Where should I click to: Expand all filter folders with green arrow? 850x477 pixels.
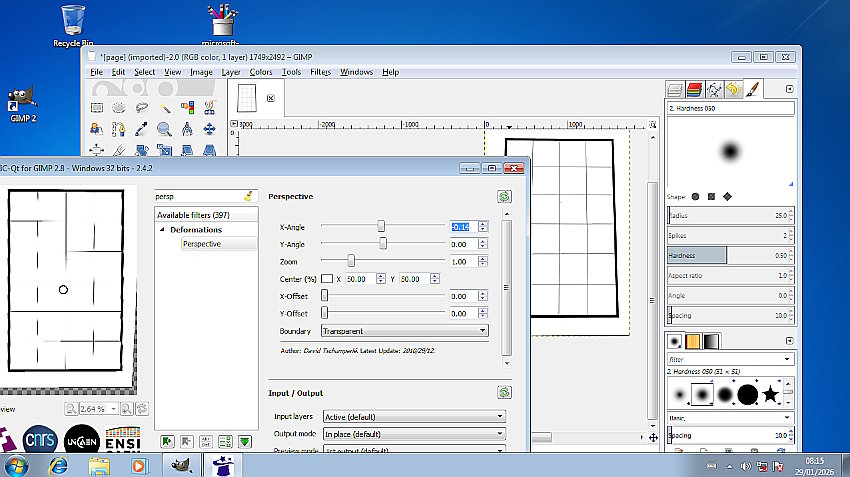click(245, 441)
